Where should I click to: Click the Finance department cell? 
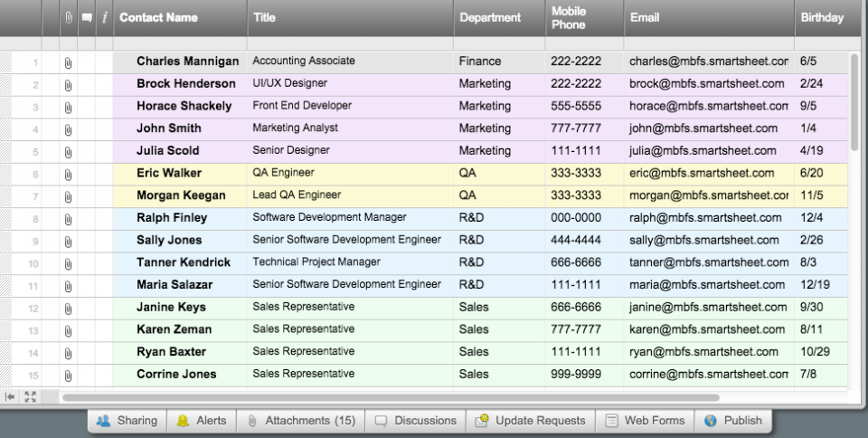(499, 62)
